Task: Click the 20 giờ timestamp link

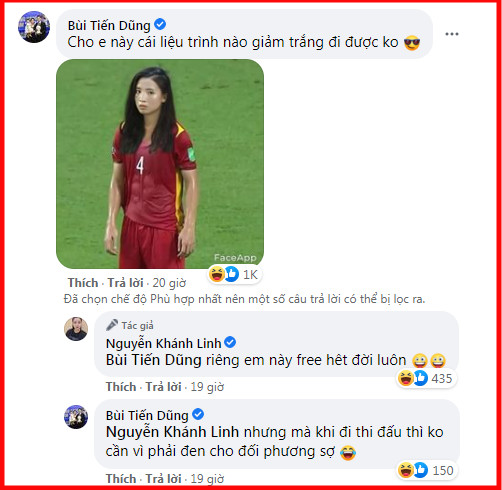Action: [169, 283]
